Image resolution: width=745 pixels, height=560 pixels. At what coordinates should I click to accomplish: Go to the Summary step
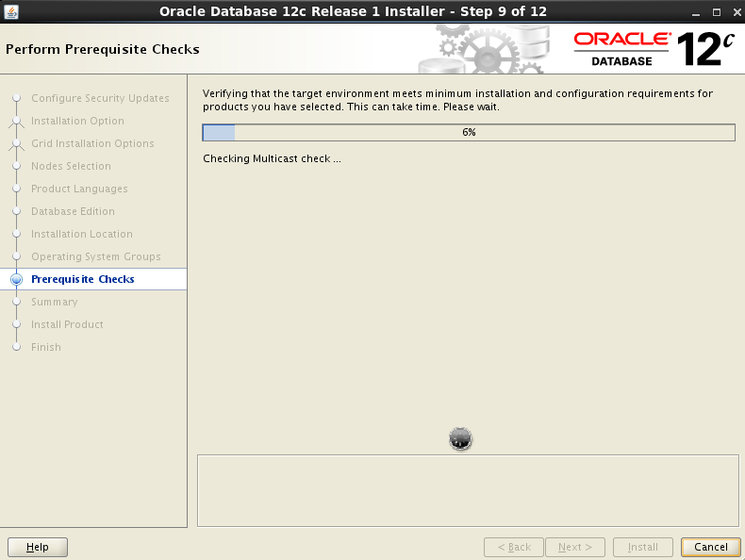tap(54, 302)
